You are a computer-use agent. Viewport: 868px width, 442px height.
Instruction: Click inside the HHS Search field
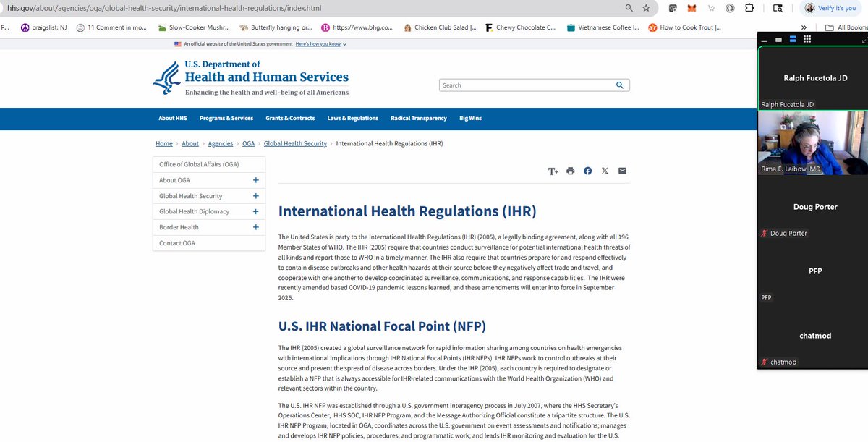[x=527, y=85]
